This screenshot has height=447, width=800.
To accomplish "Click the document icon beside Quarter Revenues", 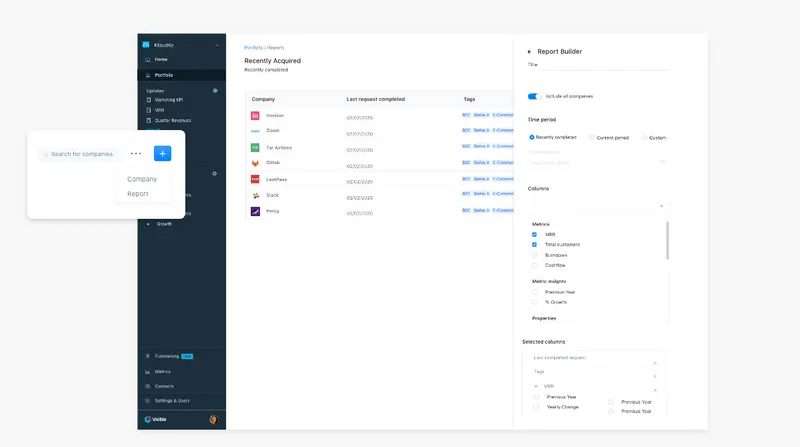I will (x=148, y=120).
